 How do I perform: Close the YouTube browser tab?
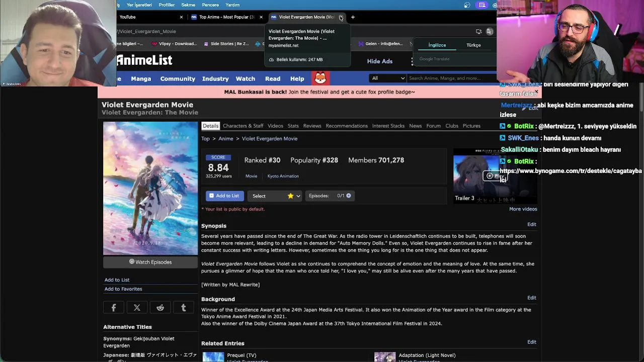pos(181,17)
